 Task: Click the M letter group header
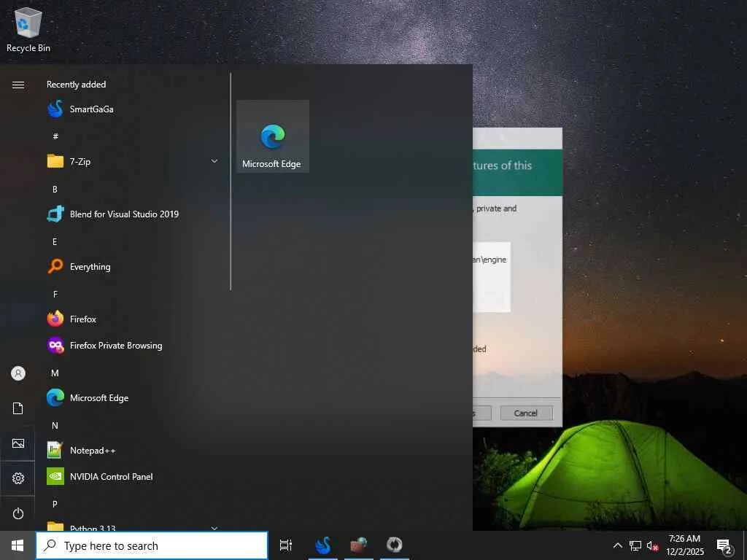[55, 373]
